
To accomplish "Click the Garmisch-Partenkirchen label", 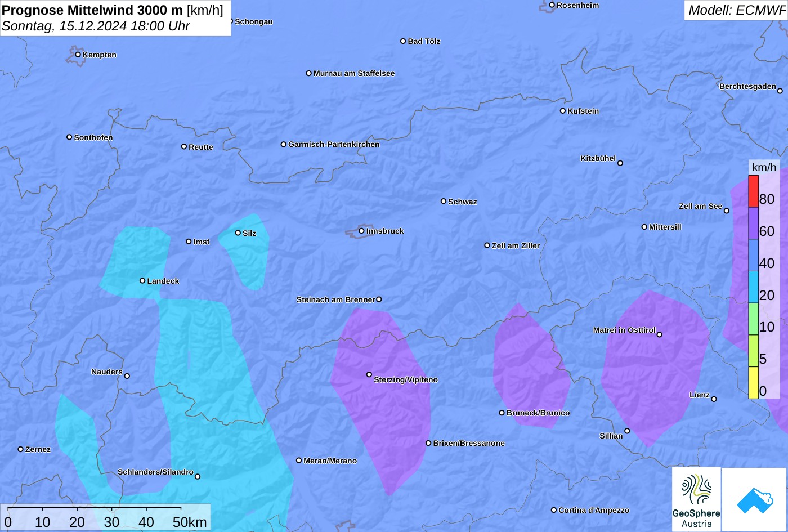I will pyautogui.click(x=334, y=144).
